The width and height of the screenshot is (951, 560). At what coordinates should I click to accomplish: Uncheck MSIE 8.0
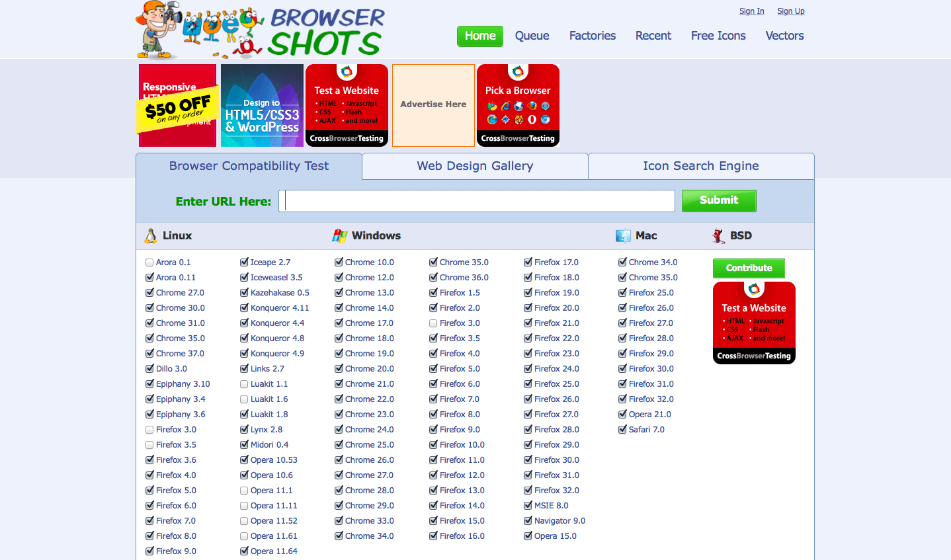528,505
